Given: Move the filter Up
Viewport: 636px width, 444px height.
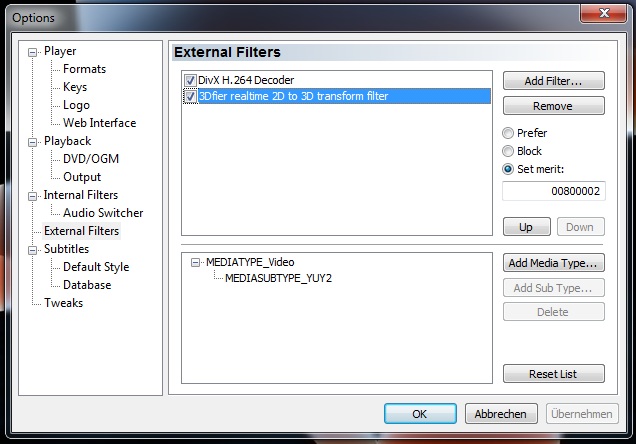Looking at the screenshot, I should tap(526, 227).
